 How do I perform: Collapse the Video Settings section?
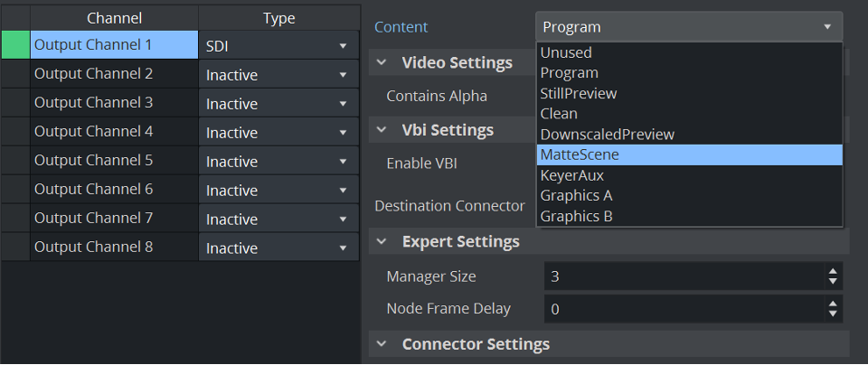[x=382, y=62]
